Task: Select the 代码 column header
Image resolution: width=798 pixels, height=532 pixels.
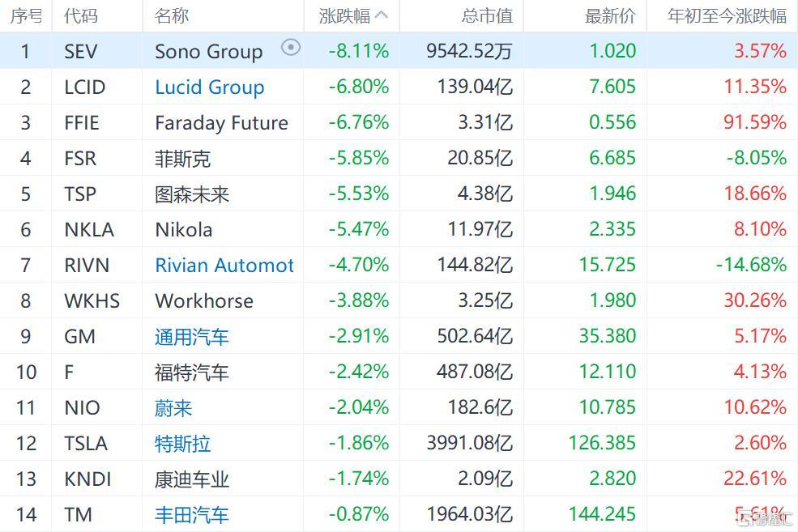Action: click(x=81, y=15)
